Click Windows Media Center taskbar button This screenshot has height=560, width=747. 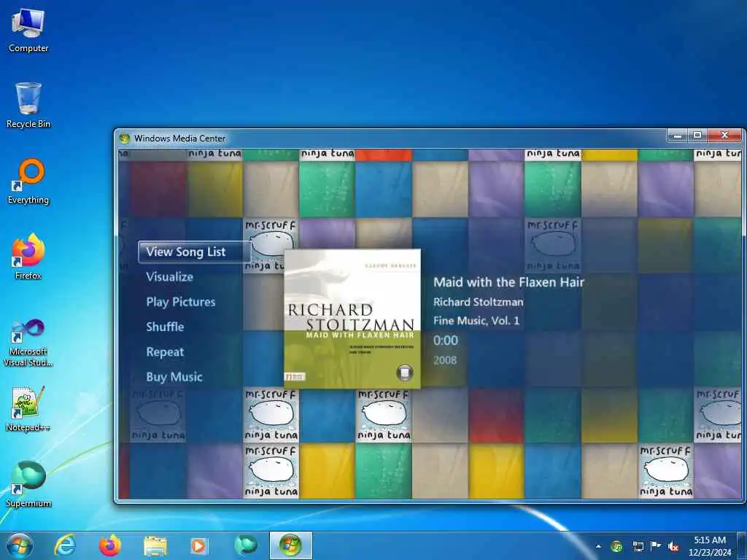click(290, 545)
